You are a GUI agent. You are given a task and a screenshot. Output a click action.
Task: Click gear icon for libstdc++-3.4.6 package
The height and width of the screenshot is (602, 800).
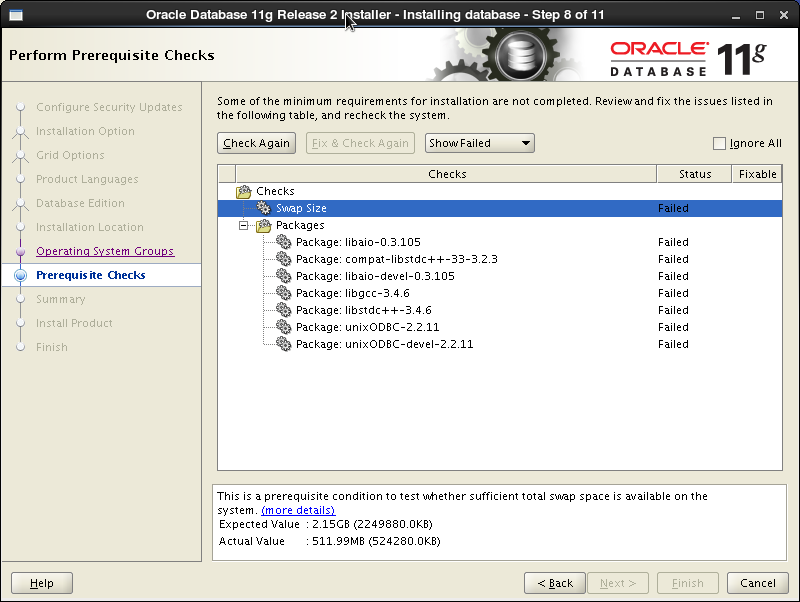(x=283, y=310)
